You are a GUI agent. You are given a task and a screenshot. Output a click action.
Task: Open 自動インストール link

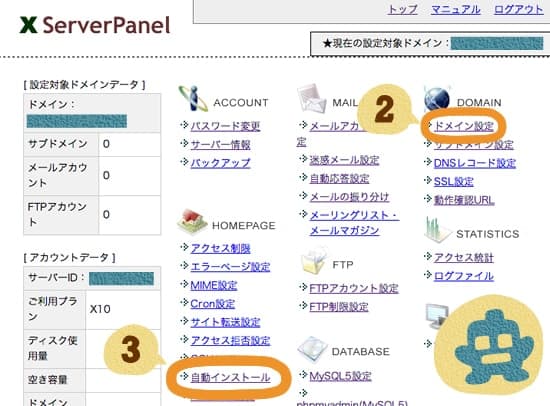(230, 377)
